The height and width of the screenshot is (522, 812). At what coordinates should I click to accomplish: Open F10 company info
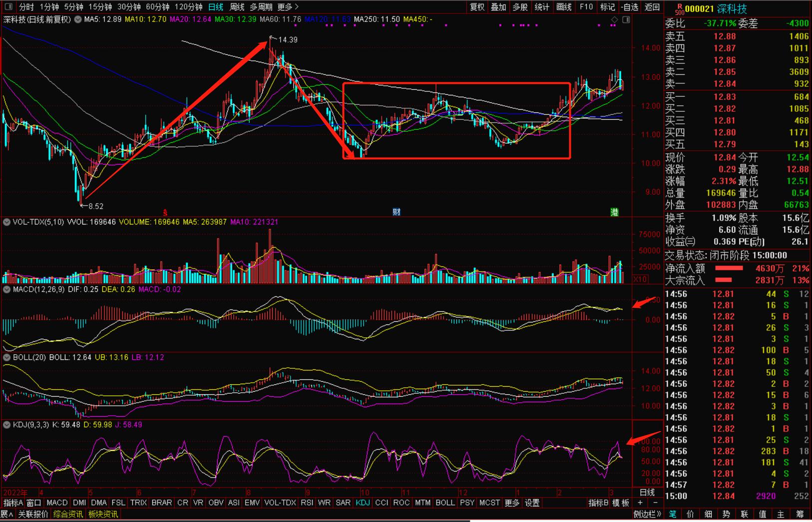click(x=586, y=7)
